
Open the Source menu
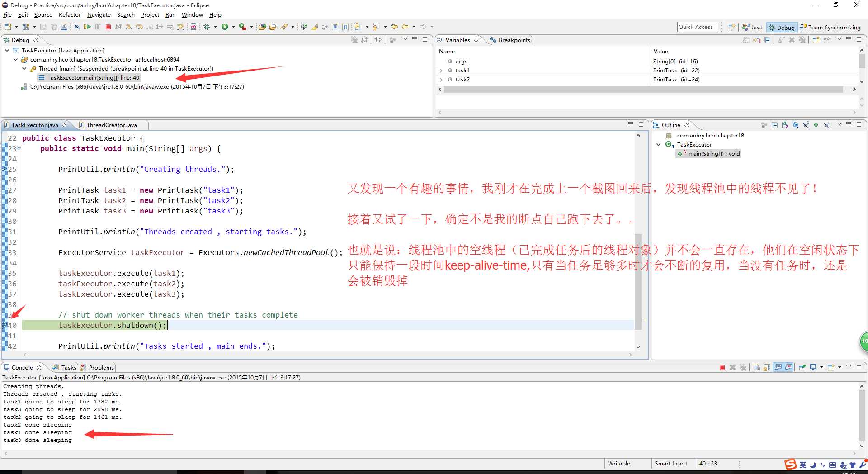coord(43,15)
